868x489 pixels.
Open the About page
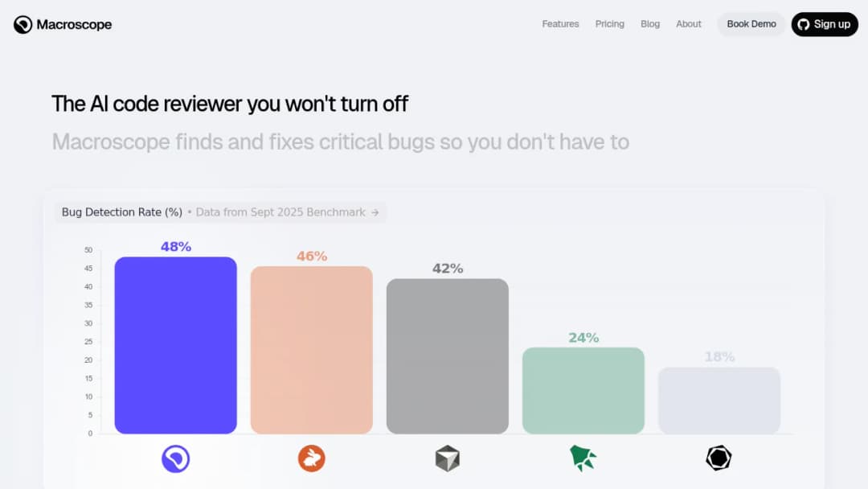[688, 24]
